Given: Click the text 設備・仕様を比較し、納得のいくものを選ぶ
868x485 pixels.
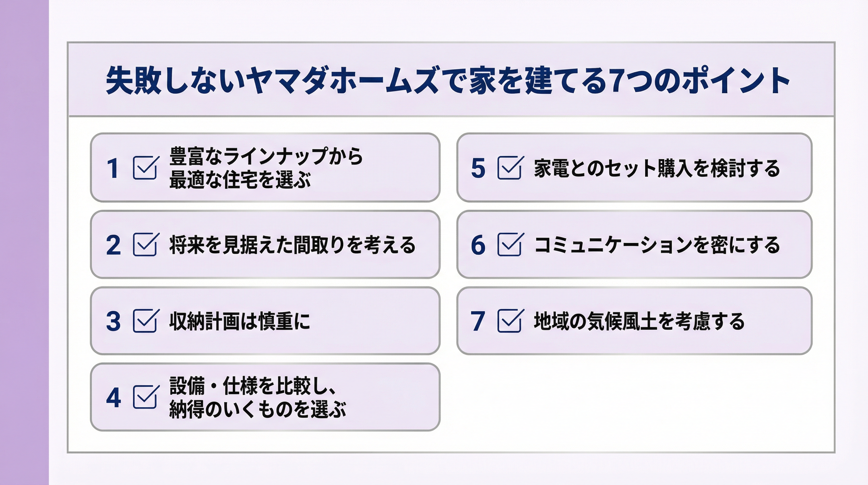Looking at the screenshot, I should pyautogui.click(x=257, y=397).
